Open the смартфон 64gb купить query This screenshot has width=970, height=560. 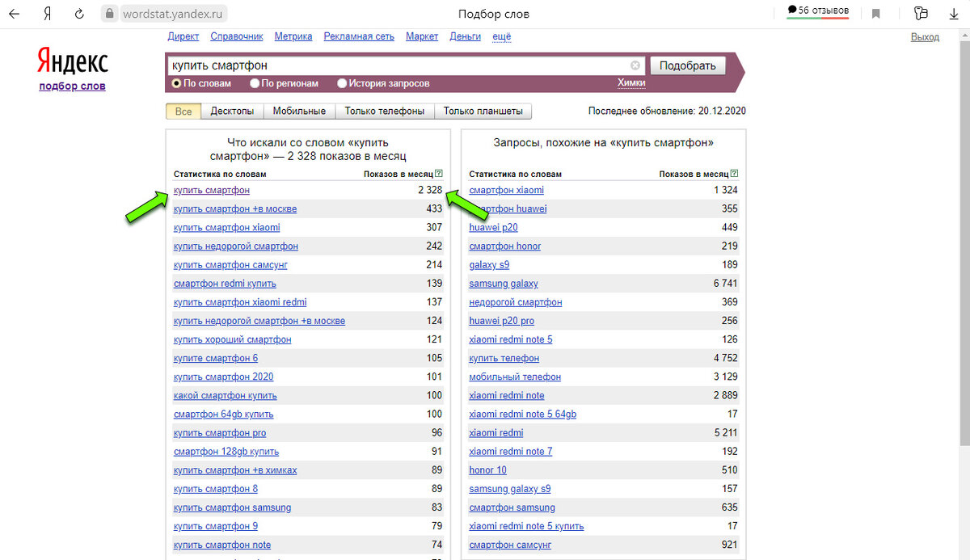223,415
